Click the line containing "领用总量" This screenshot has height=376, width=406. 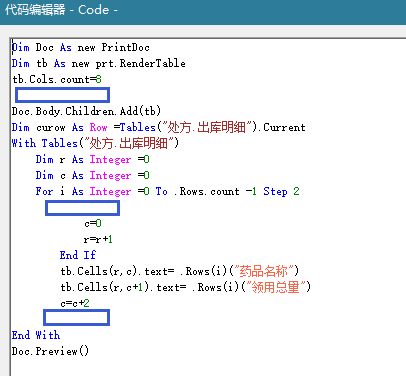186,287
